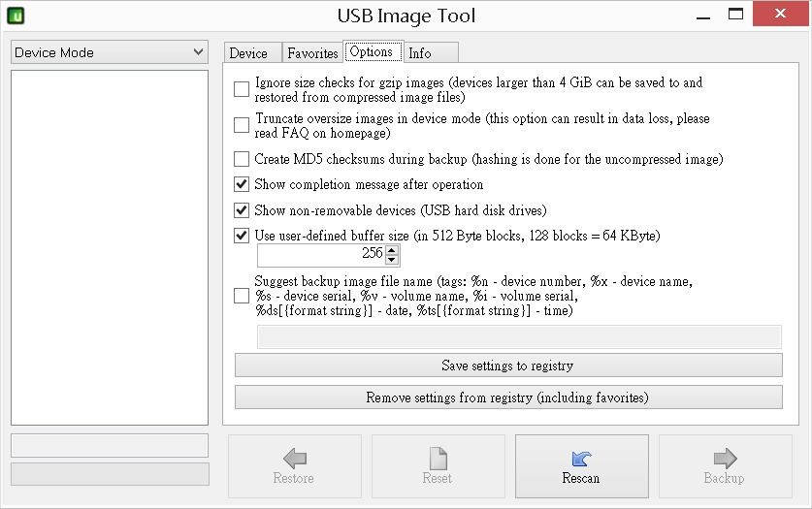The height and width of the screenshot is (509, 812).
Task: Enable truncate oversize images option
Action: tap(242, 125)
